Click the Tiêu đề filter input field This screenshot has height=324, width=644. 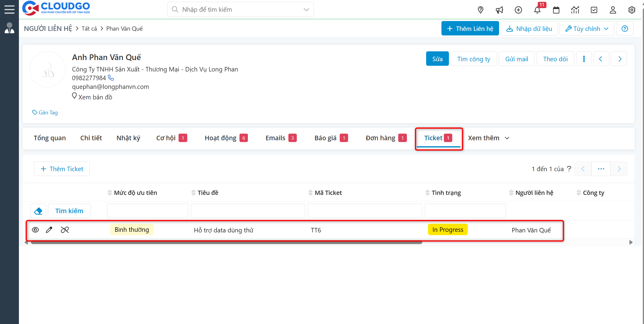click(x=248, y=211)
